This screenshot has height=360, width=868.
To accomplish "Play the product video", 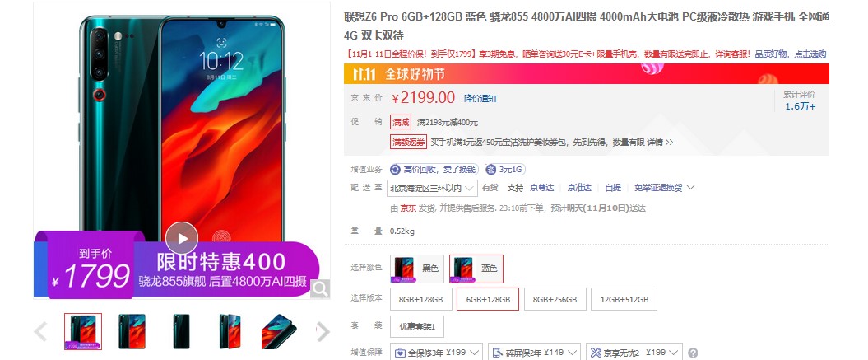I will [182, 238].
